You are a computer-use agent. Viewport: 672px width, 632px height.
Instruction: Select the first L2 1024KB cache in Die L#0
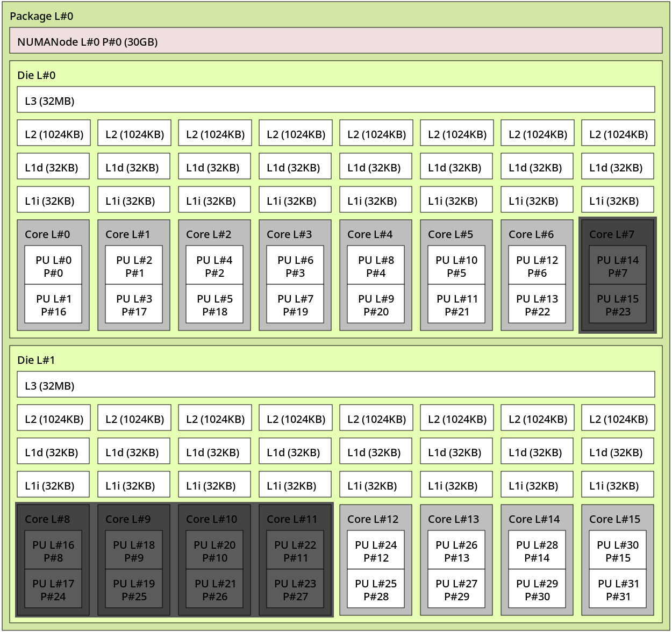(x=53, y=133)
